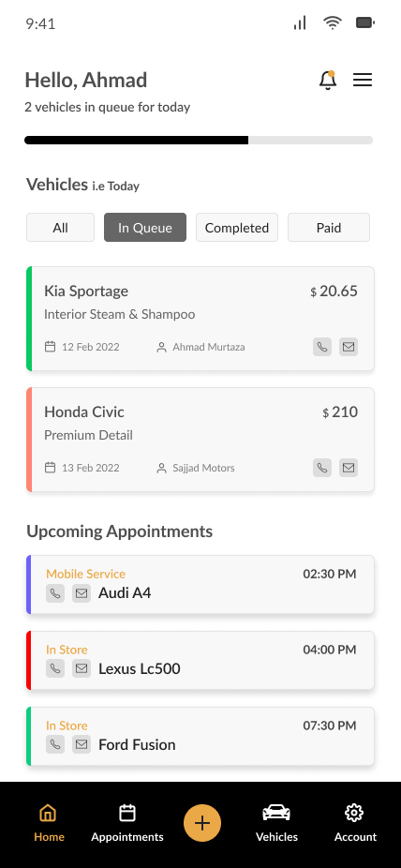
Task: Open Vehicles tab in bottom bar
Action: (x=276, y=823)
